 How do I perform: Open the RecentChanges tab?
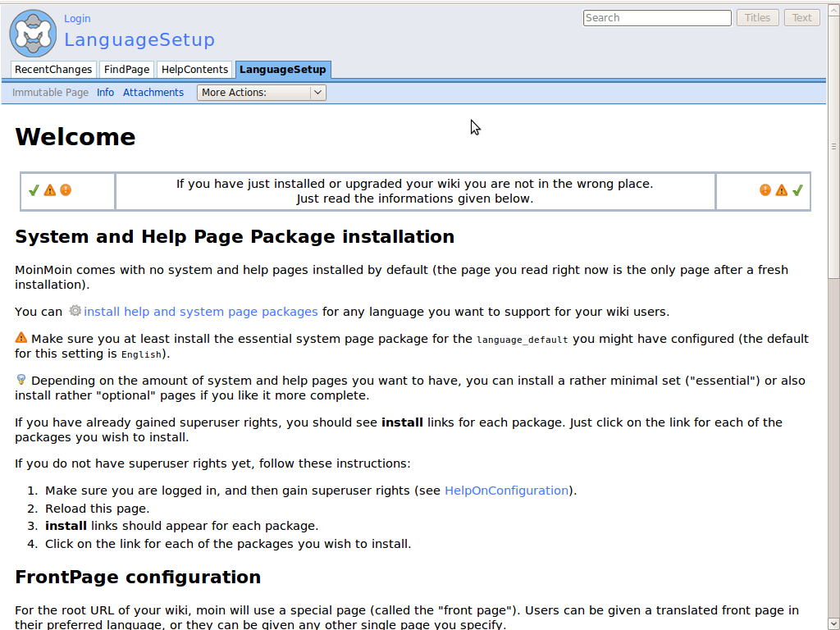(53, 70)
